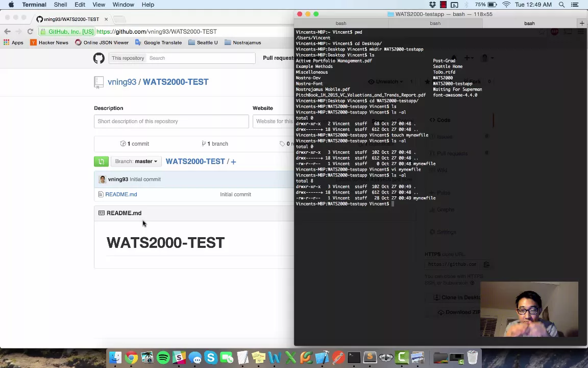Click the Chrome address bar URL
588x368 pixels.
(156, 32)
